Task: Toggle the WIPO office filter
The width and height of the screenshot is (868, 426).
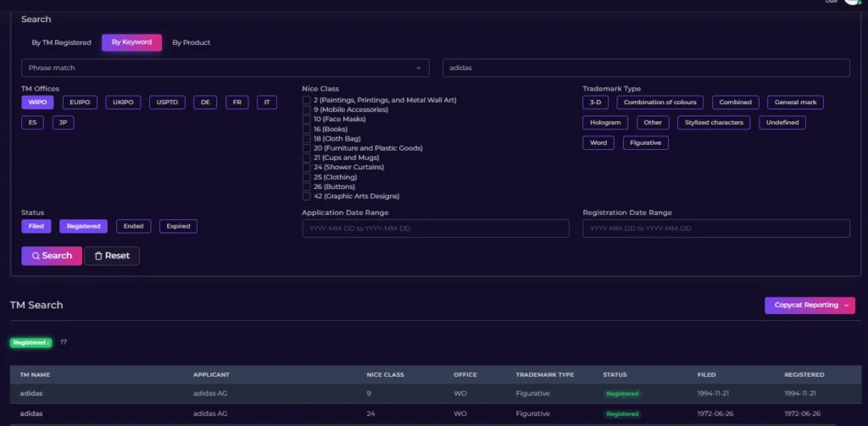Action: [x=37, y=102]
